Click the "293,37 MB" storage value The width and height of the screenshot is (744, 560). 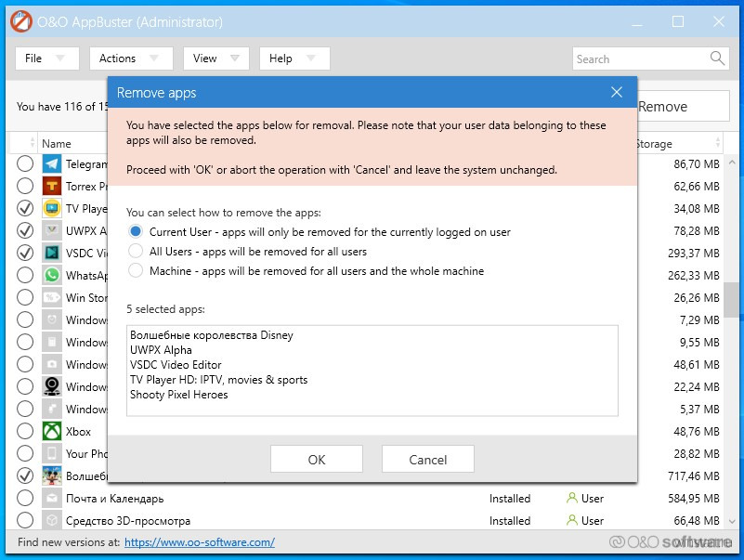coord(694,253)
